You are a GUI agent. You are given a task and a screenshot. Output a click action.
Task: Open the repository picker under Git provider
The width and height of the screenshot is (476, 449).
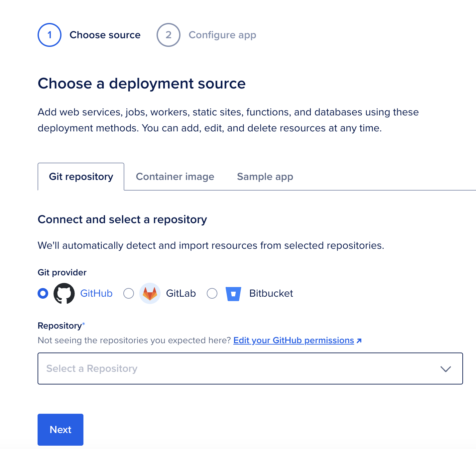[250, 369]
